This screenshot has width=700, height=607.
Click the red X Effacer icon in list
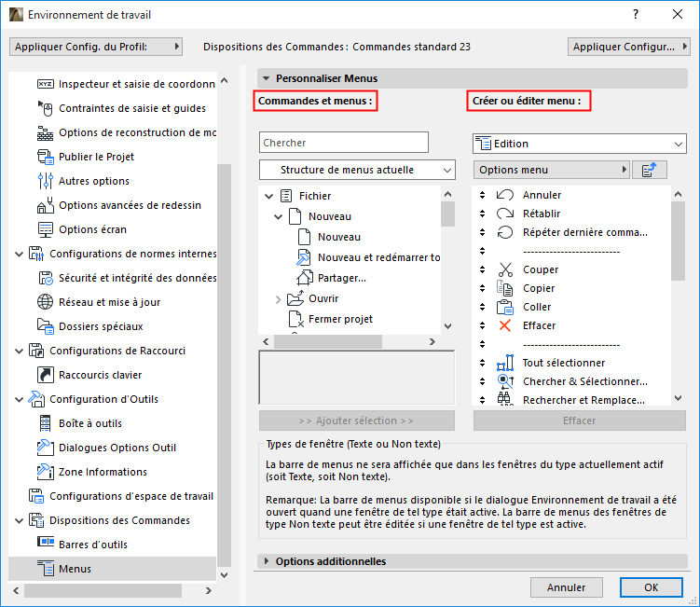pos(505,325)
